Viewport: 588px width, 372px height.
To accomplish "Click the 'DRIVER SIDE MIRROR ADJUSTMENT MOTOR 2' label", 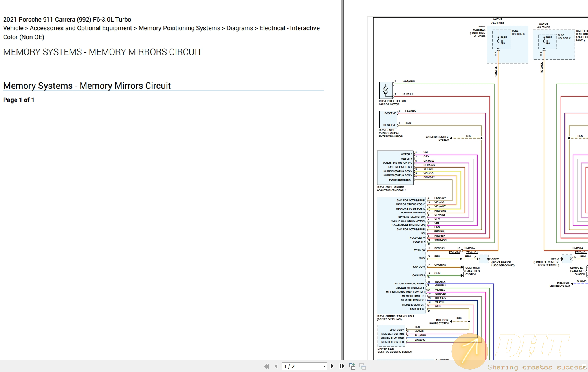I will tap(392, 189).
